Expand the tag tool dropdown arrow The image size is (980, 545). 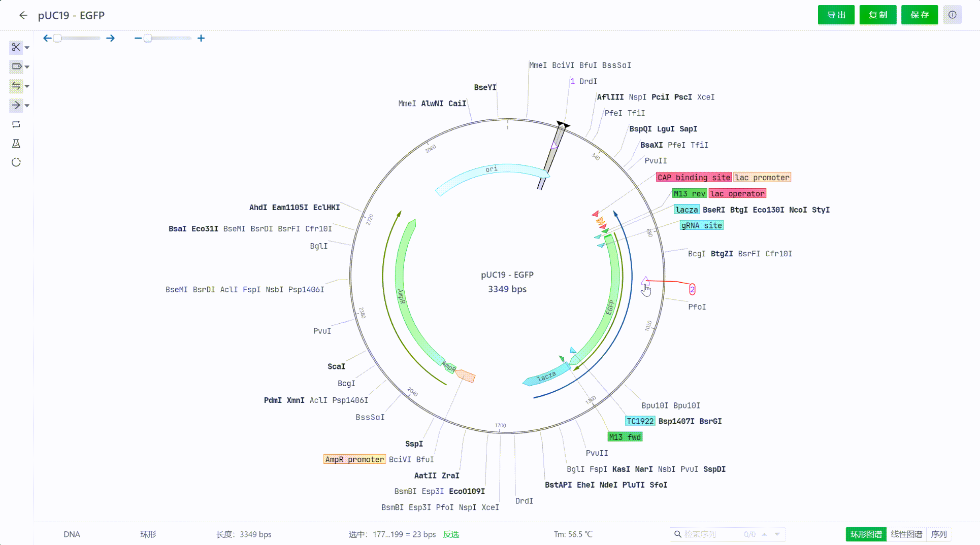[27, 67]
